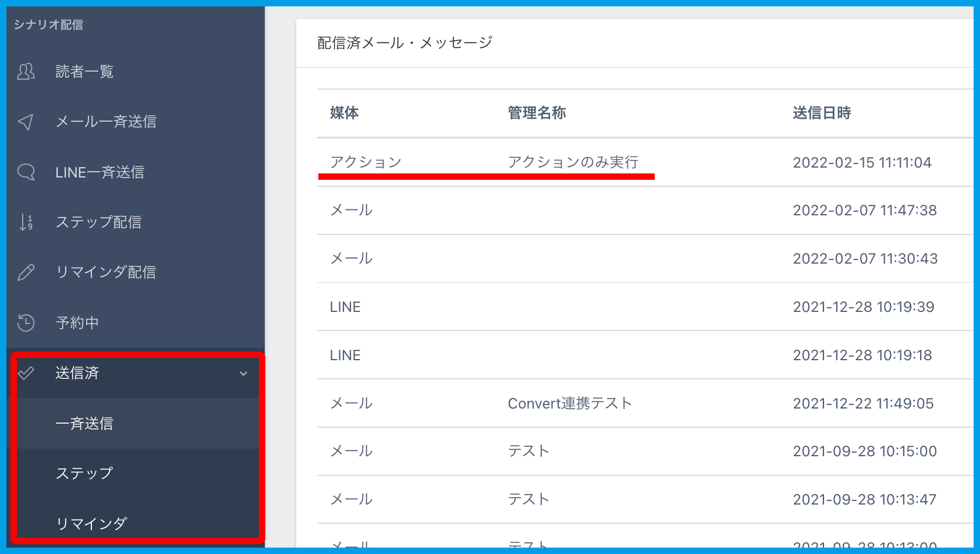The width and height of the screenshot is (980, 554).
Task: Click the LINE speech bubble icon
Action: [x=26, y=172]
